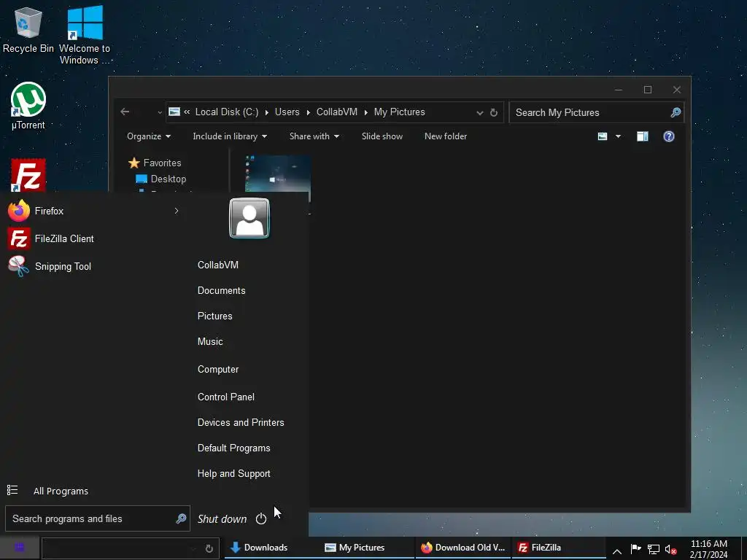Show hidden system tray icons
This screenshot has height=560, width=747.
pyautogui.click(x=617, y=551)
